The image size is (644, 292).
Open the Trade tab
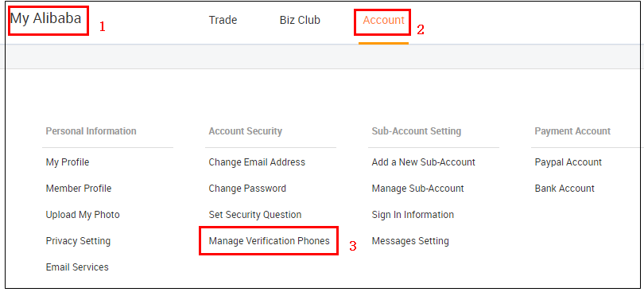coord(223,20)
